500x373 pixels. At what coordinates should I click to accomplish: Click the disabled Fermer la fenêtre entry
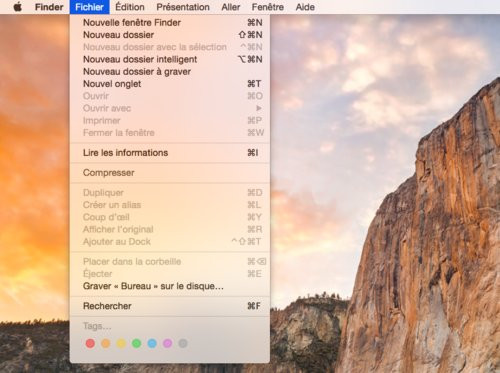pos(170,133)
